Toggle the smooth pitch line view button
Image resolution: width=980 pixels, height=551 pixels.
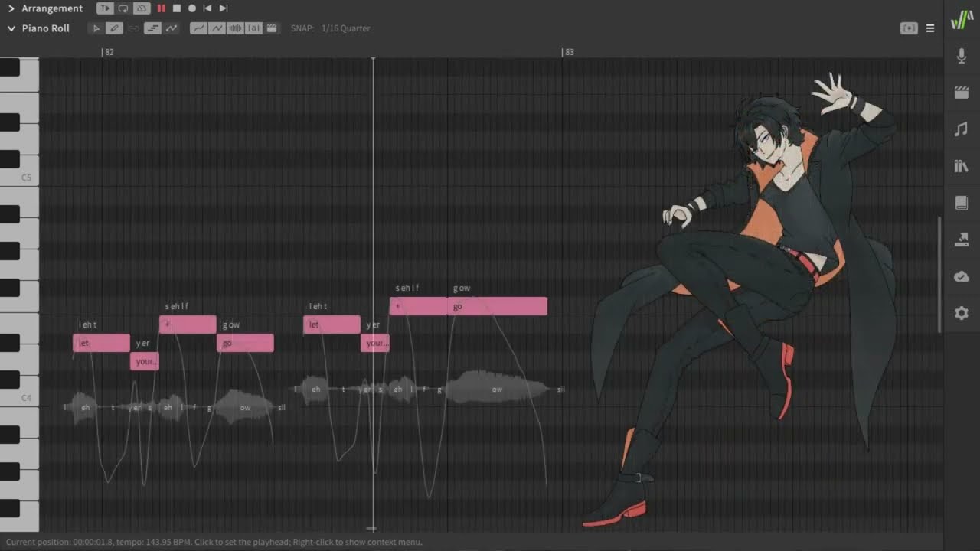[198, 28]
